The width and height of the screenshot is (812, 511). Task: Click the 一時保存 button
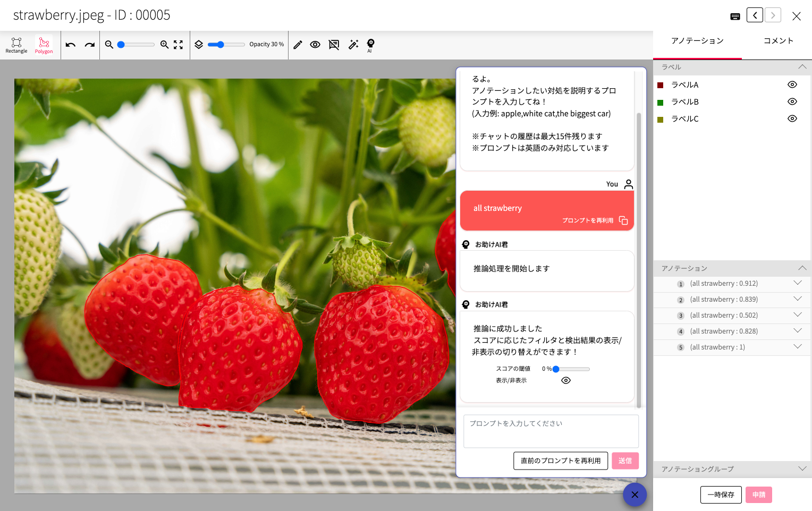721,495
